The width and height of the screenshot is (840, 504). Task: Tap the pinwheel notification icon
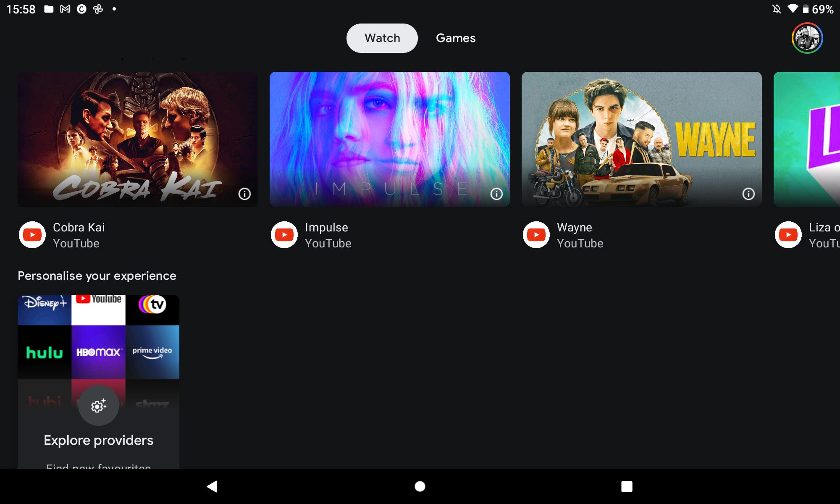click(98, 9)
